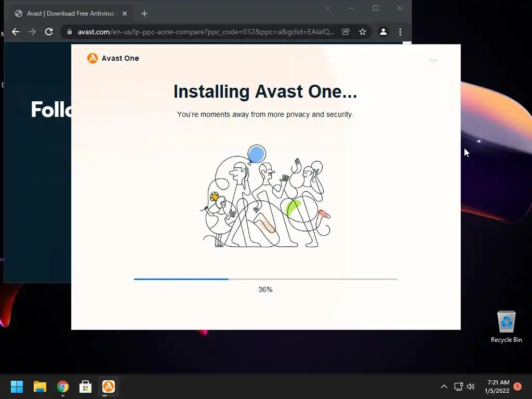Close the Chrome window
The width and height of the screenshot is (532, 399).
400,8
